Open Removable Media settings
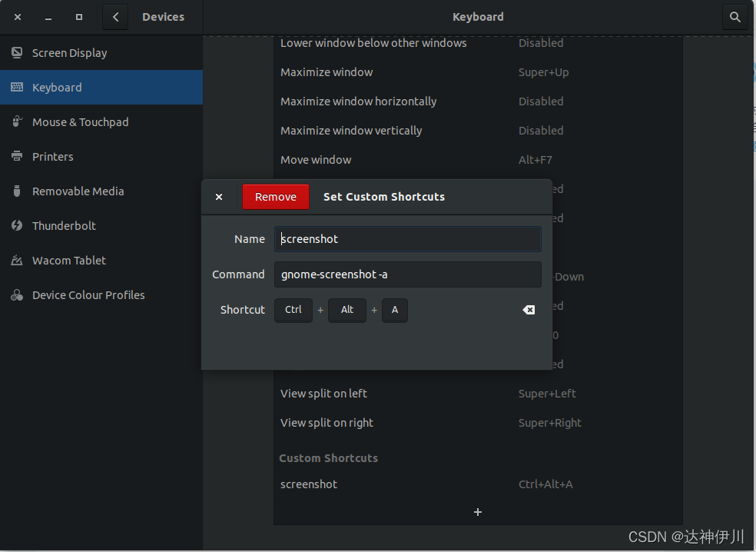756x552 pixels. point(101,191)
